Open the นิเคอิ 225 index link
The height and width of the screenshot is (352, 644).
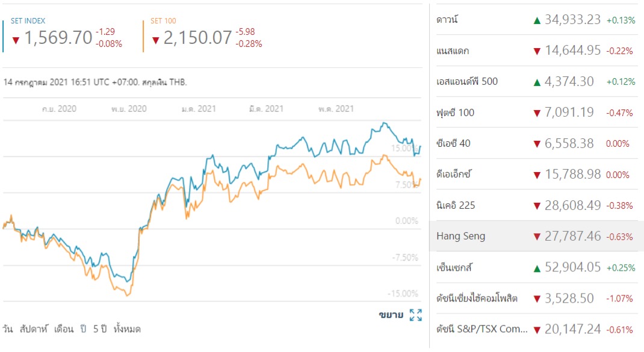click(456, 205)
